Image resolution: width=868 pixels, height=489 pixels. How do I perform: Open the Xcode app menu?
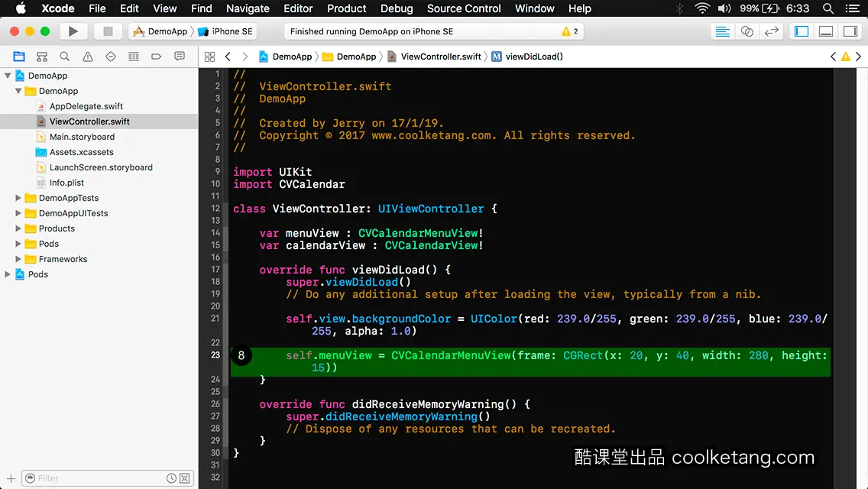[x=57, y=8]
